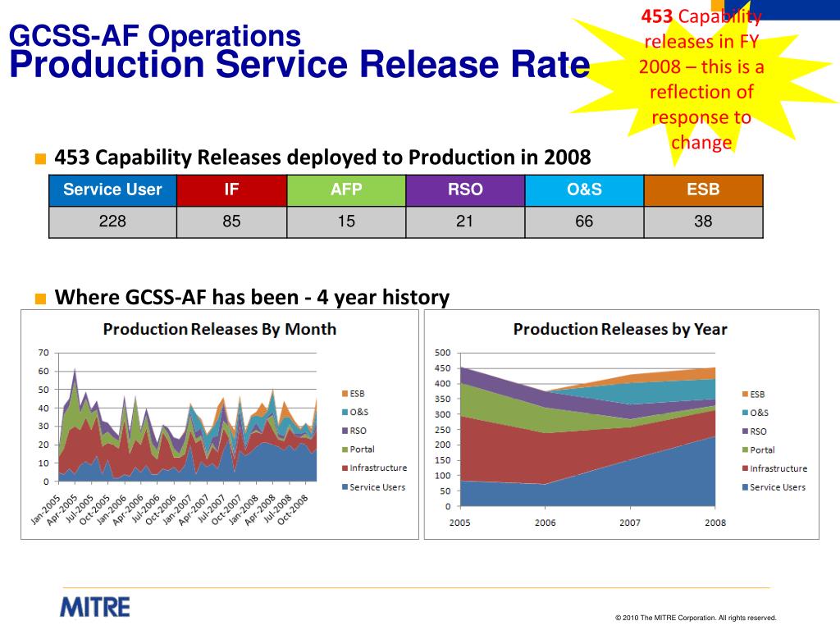
Task: Select the AFP table header
Action: click(x=346, y=190)
